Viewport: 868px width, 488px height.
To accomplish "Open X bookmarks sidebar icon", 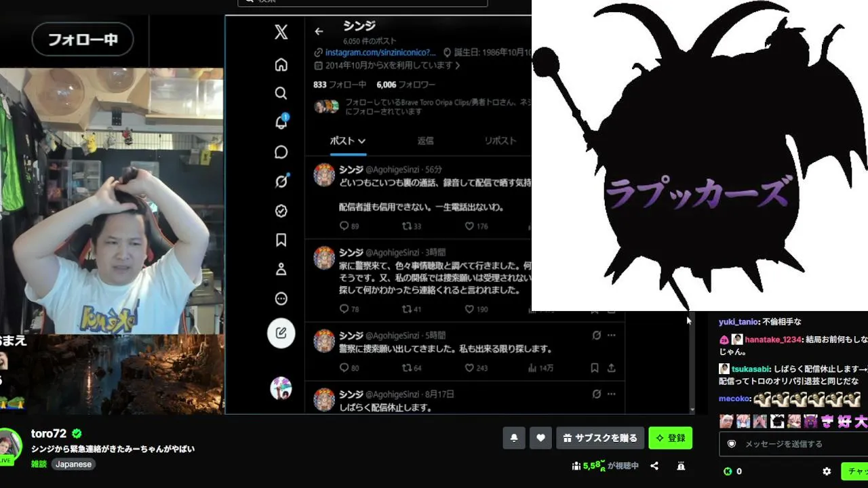I will (x=281, y=240).
